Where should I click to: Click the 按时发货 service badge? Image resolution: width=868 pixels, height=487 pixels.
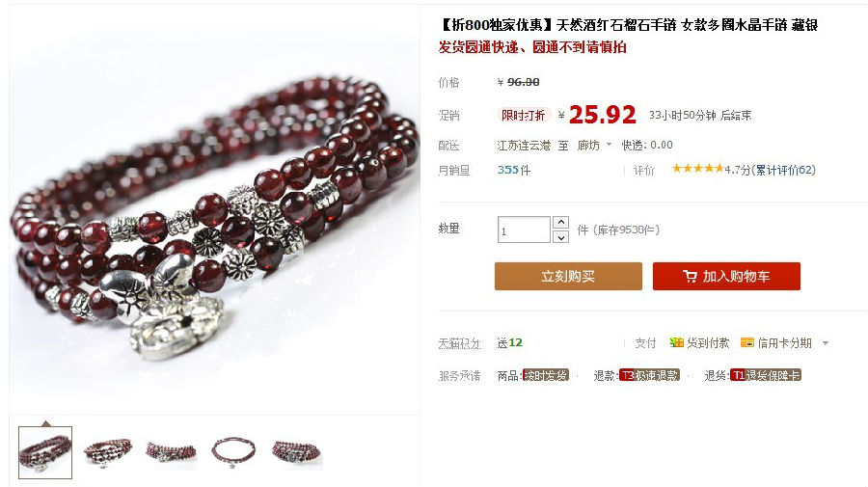point(546,375)
